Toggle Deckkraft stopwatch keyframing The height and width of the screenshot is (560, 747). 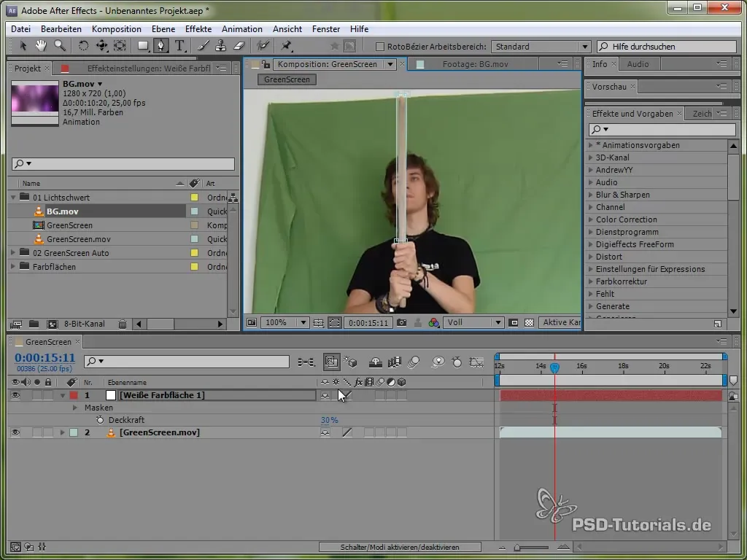coord(100,420)
